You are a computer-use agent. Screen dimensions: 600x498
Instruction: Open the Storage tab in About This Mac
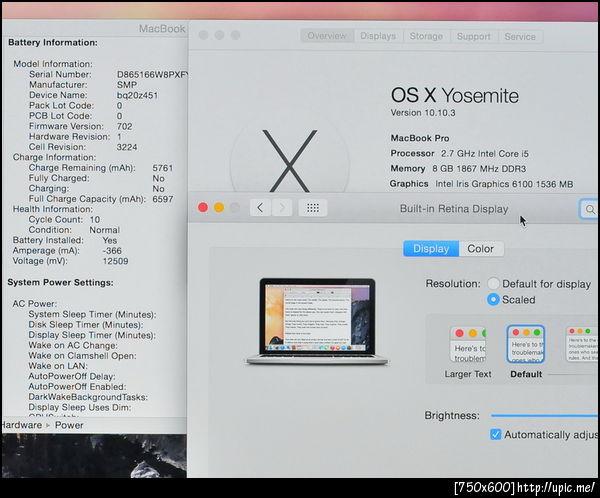click(x=426, y=36)
